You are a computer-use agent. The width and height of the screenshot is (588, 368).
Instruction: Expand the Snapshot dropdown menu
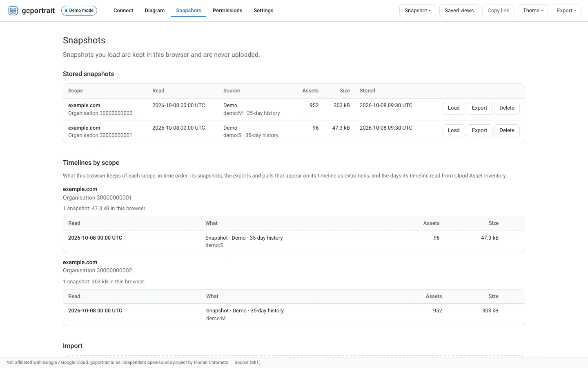[418, 11]
